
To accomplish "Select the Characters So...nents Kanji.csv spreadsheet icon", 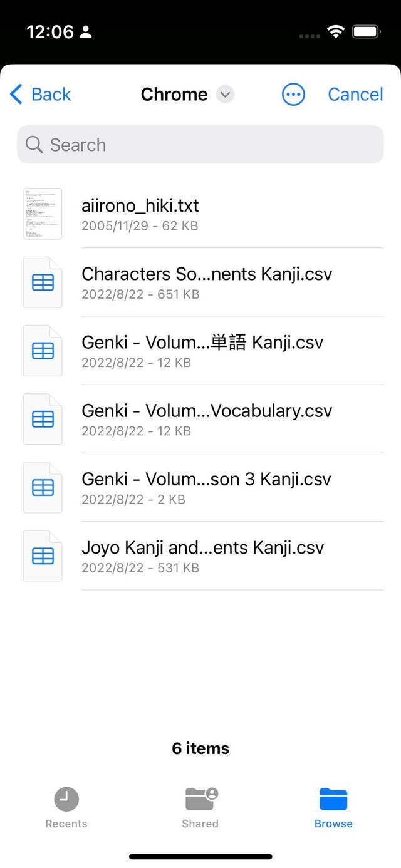I will 43,282.
